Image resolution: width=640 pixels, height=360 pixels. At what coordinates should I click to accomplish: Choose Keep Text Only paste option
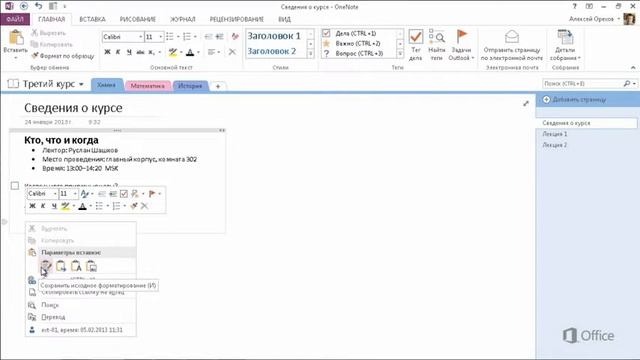coord(76,267)
